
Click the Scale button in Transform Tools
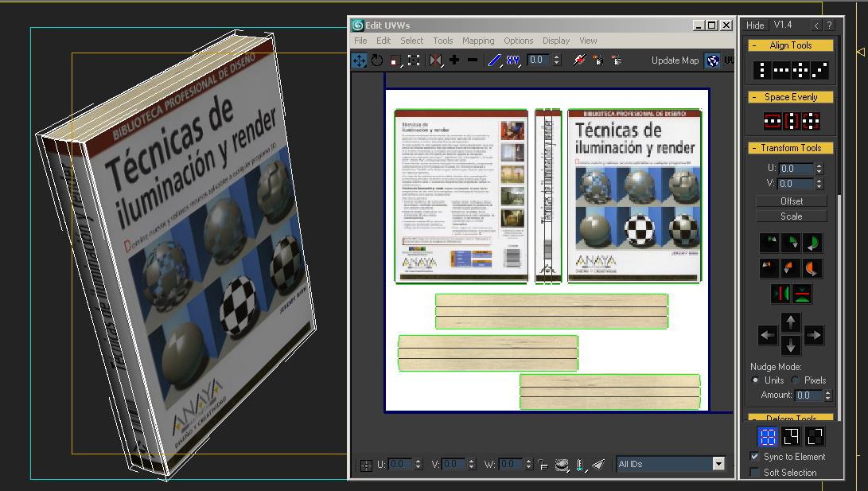(x=791, y=216)
